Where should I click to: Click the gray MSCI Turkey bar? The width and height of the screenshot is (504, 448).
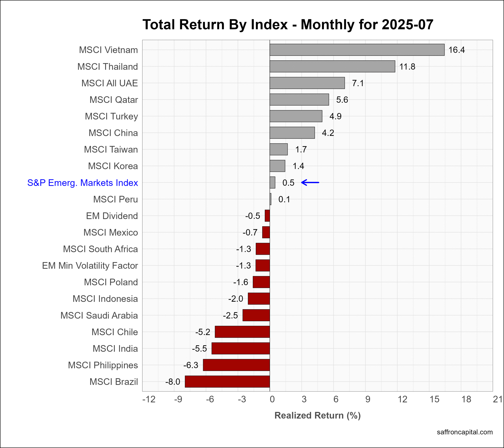pyautogui.click(x=296, y=116)
